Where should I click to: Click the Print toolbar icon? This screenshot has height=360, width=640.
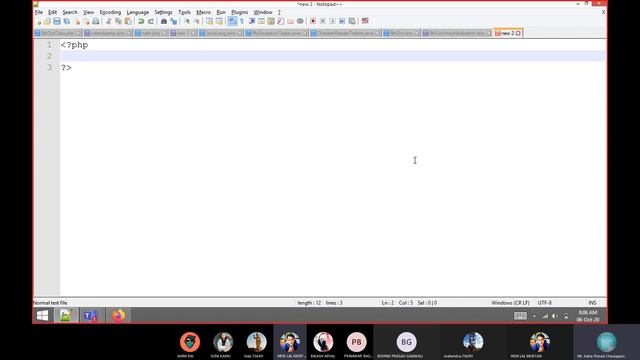(96, 21)
